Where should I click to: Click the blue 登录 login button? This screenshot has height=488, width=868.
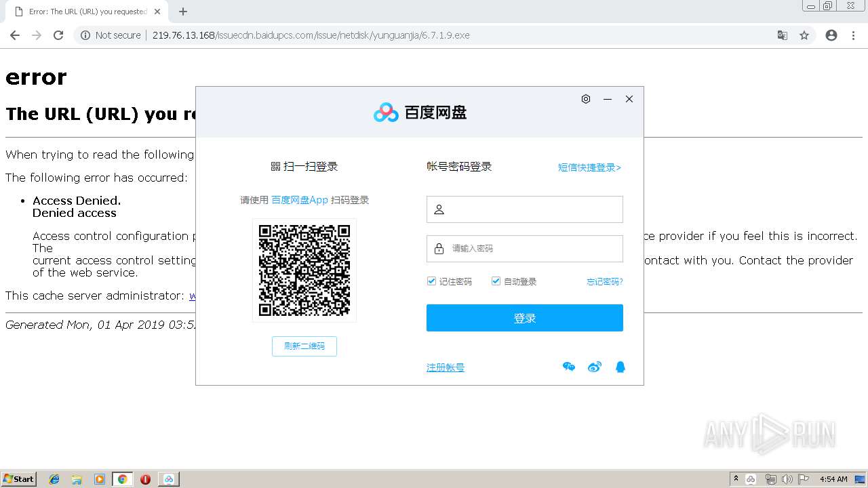click(525, 318)
